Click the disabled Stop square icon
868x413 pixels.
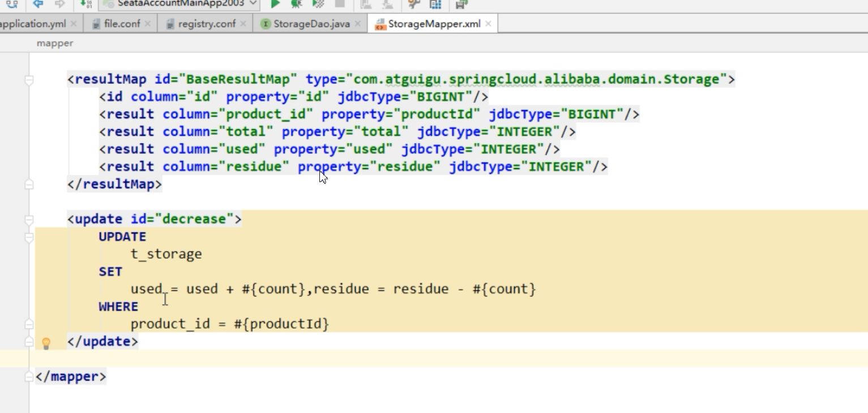coord(340,4)
